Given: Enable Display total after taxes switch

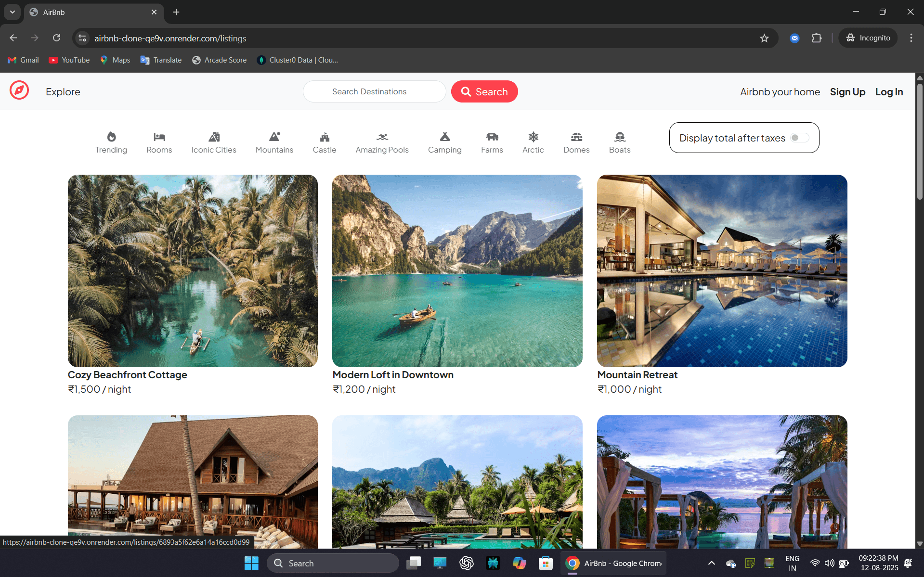Looking at the screenshot, I should 799,138.
